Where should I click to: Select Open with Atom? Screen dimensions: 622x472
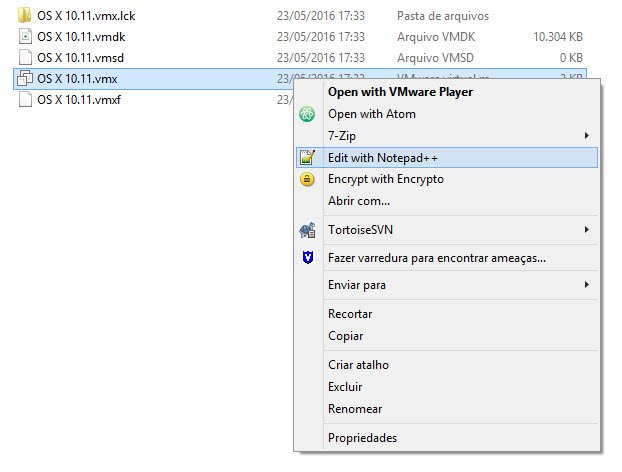point(447,114)
